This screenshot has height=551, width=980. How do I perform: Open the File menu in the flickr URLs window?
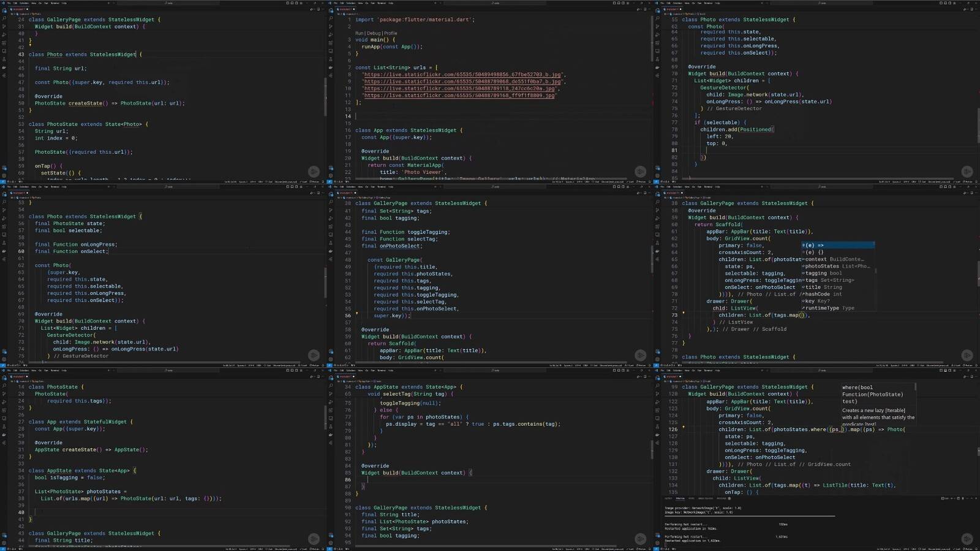336,3
